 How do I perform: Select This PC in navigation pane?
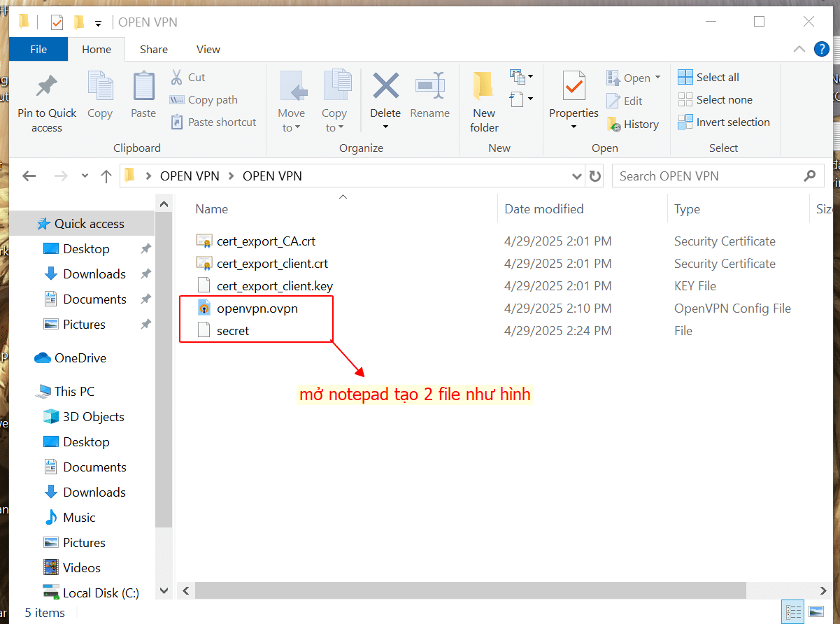point(74,392)
